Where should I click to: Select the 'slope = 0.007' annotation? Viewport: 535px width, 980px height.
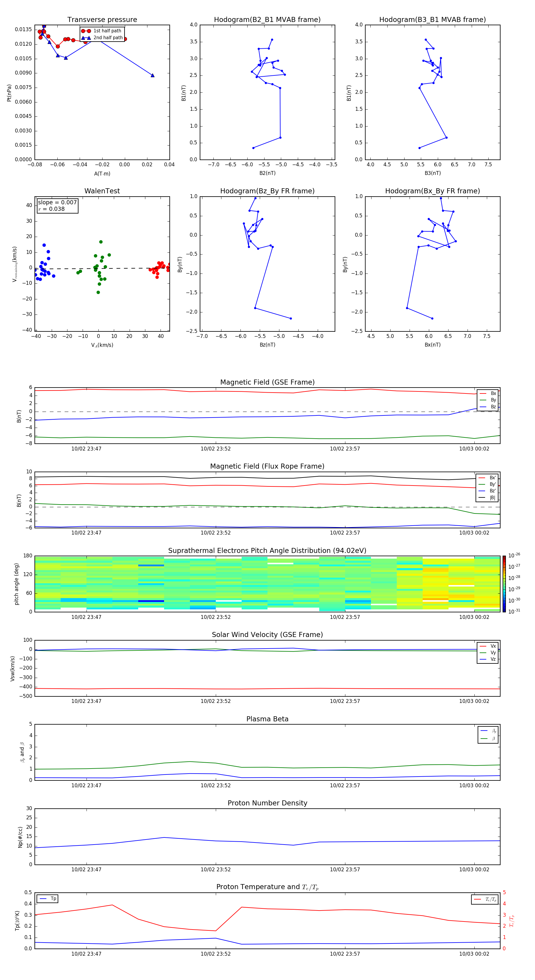point(57,203)
